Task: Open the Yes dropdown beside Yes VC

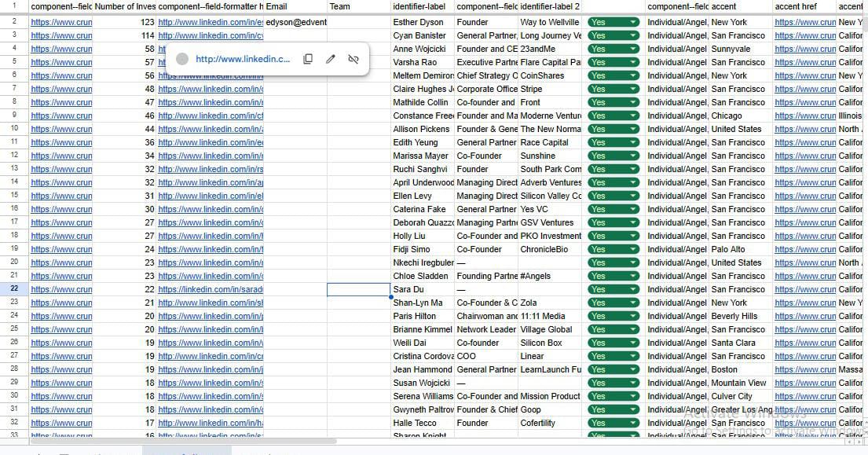Action: (x=613, y=209)
